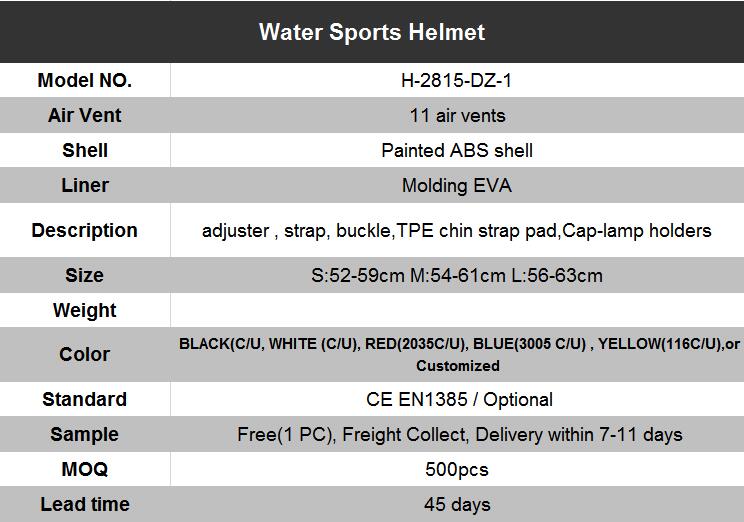Select the Color label cell
The width and height of the screenshot is (744, 522).
click(x=85, y=354)
